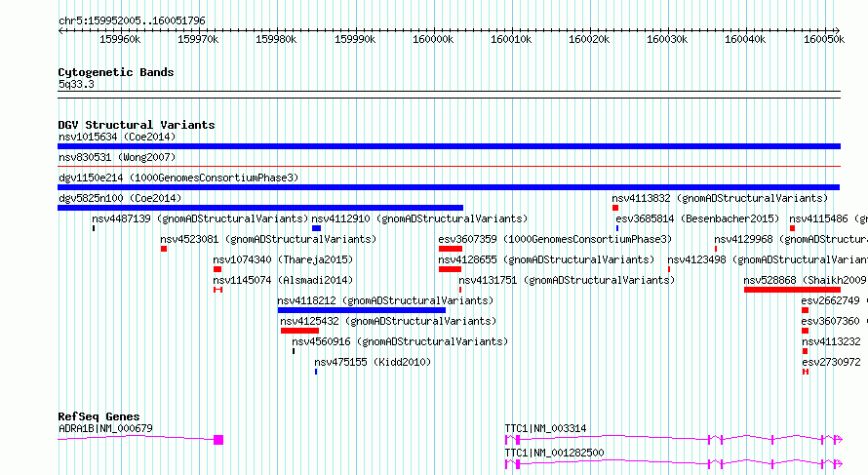
Task: Click the red marker under nsv4113832
Action: tap(615, 208)
